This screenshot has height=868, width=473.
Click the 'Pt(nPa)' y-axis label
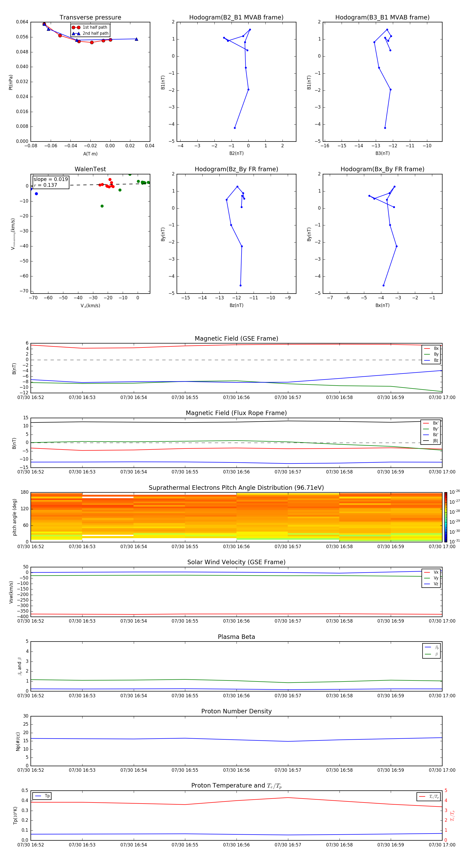(11, 82)
